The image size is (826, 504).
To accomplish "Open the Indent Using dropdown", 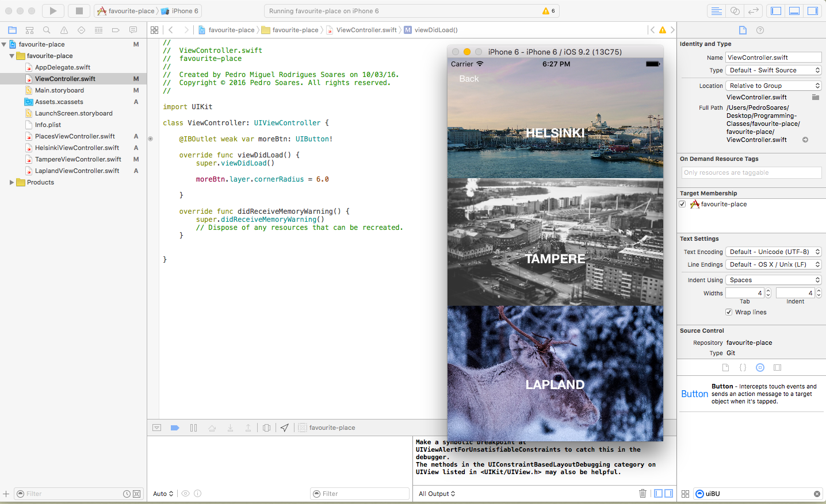I will [774, 280].
